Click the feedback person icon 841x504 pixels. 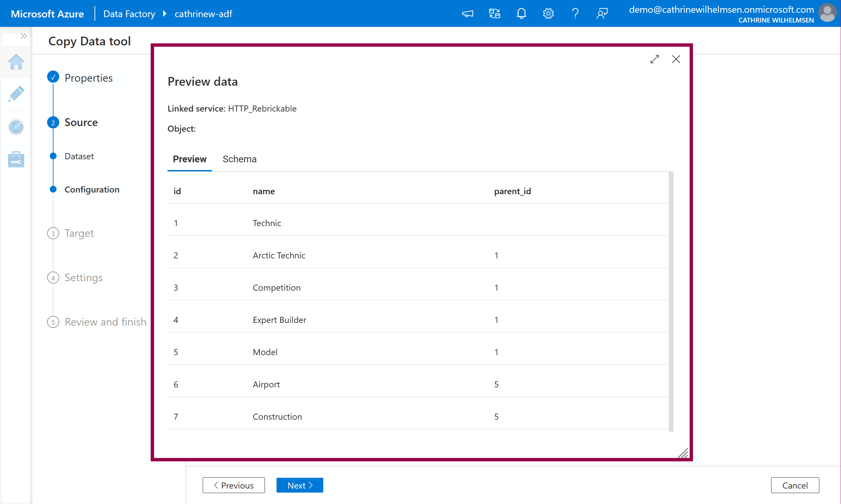click(x=602, y=13)
